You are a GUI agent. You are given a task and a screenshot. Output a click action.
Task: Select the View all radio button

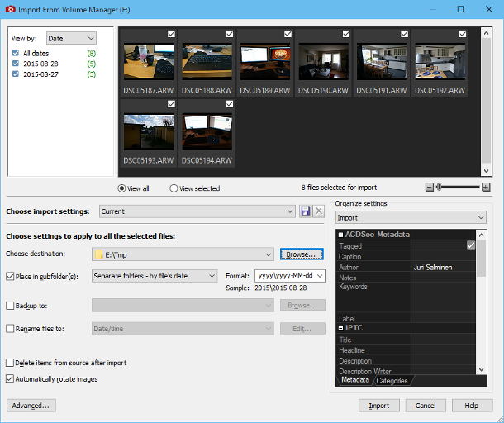121,188
